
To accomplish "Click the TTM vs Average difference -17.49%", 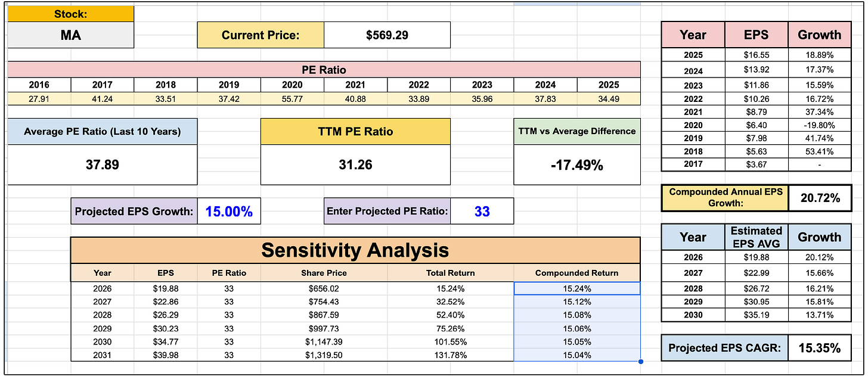I will point(576,164).
